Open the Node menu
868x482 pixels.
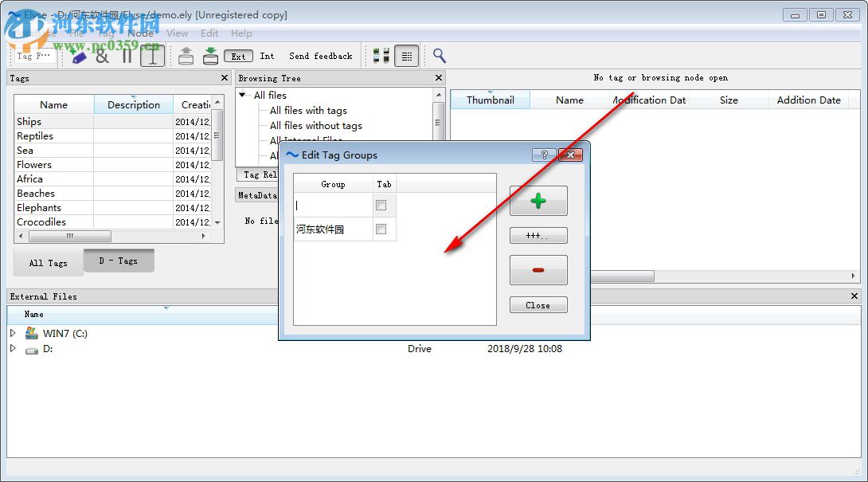[x=141, y=33]
